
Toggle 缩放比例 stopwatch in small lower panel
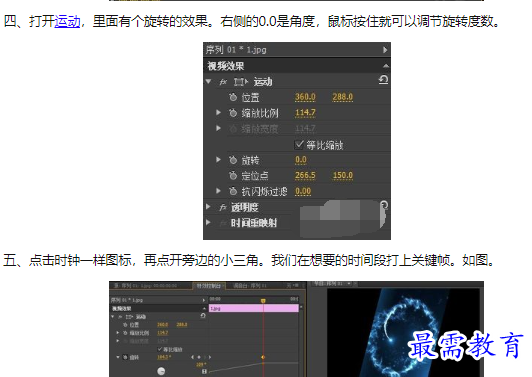point(125,333)
